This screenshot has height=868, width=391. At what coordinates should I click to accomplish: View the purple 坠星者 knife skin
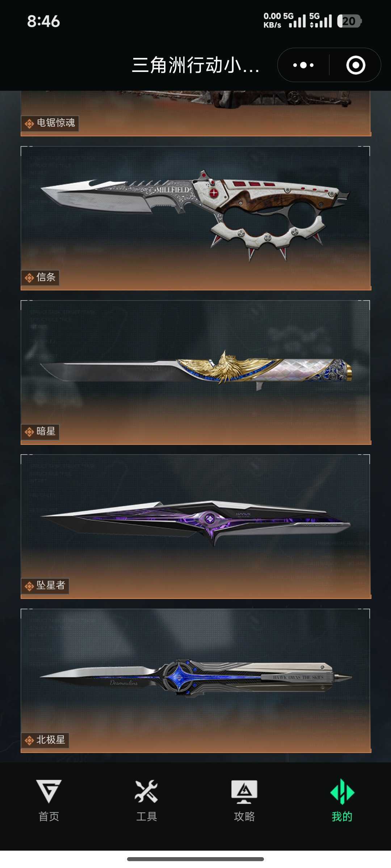tap(195, 526)
